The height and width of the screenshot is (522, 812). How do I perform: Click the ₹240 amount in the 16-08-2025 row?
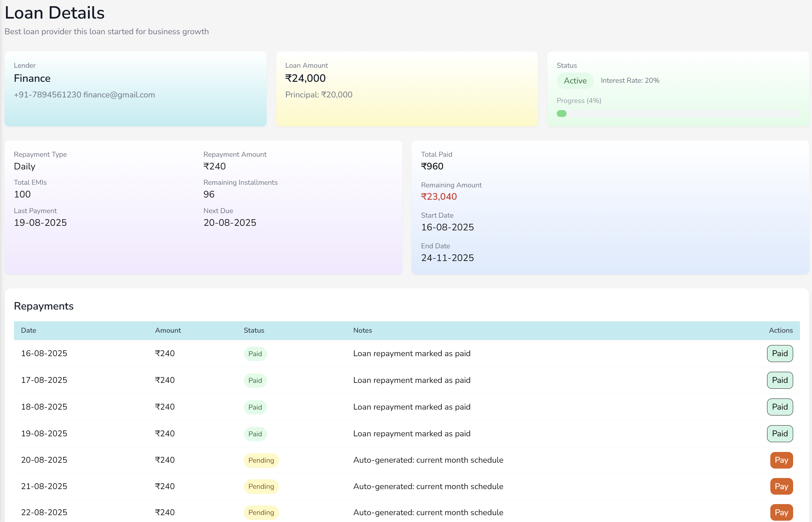(165, 354)
